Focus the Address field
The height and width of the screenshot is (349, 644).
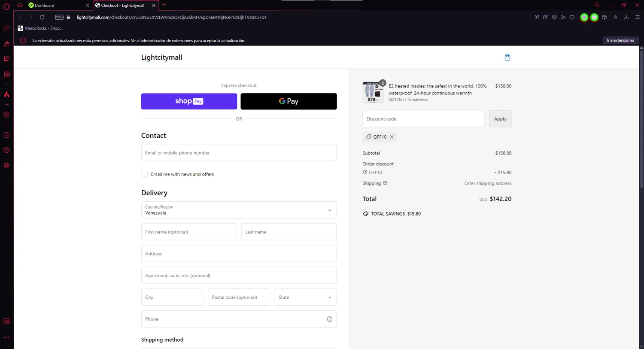point(239,254)
